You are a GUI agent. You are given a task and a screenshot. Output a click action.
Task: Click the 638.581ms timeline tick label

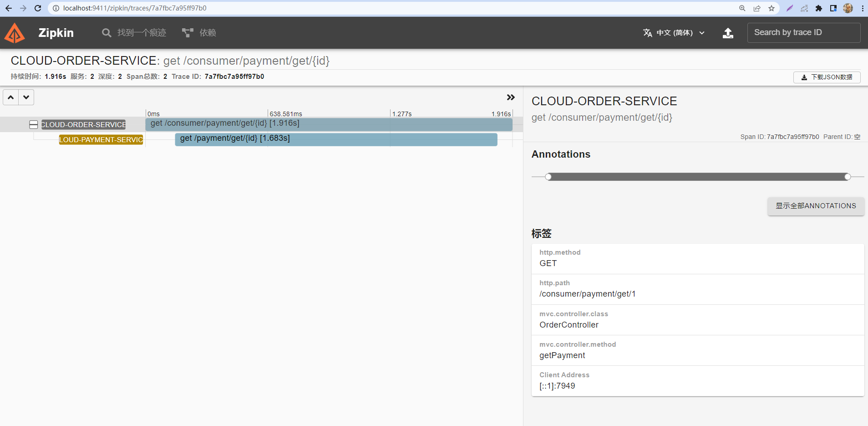pyautogui.click(x=286, y=114)
